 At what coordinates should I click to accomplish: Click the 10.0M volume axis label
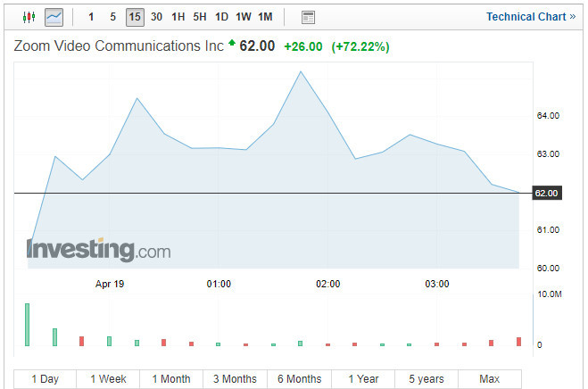[x=550, y=294]
